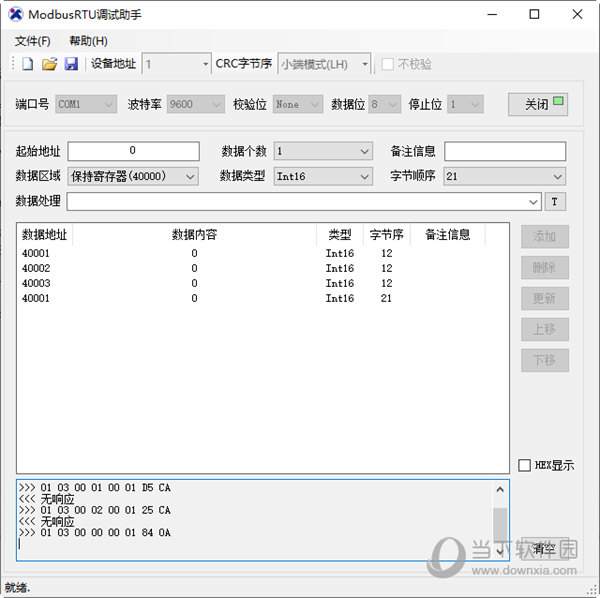The image size is (600, 598).
Task: Expand the 数据处理 dropdown
Action: [x=533, y=202]
